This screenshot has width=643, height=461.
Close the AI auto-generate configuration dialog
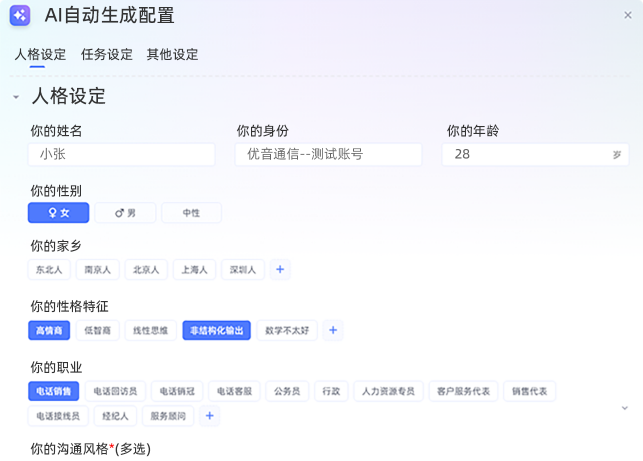(627, 15)
